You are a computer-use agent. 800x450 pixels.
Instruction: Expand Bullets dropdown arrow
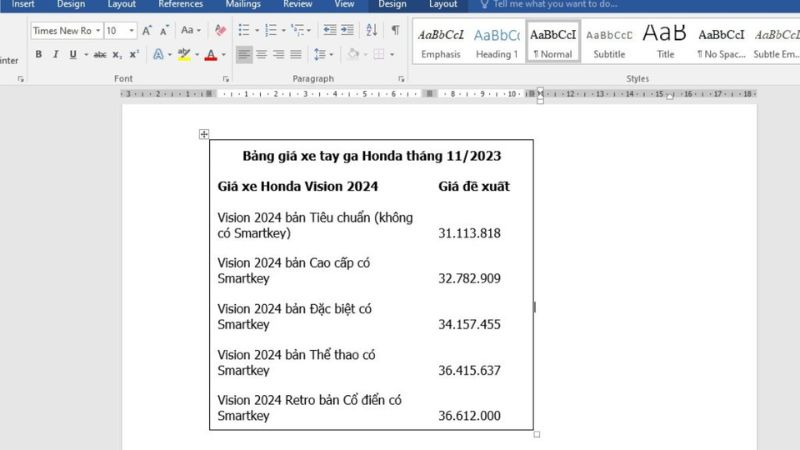click(257, 31)
